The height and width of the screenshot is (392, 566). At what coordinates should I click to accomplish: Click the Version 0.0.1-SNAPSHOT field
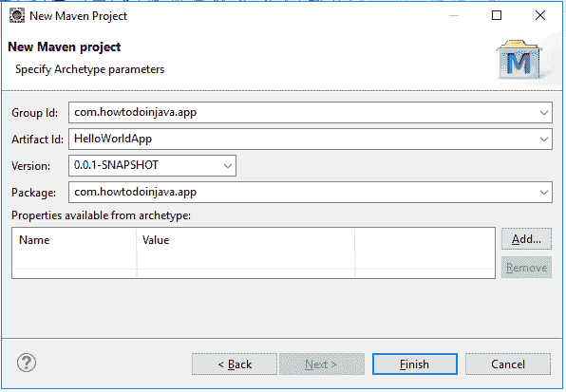point(152,165)
